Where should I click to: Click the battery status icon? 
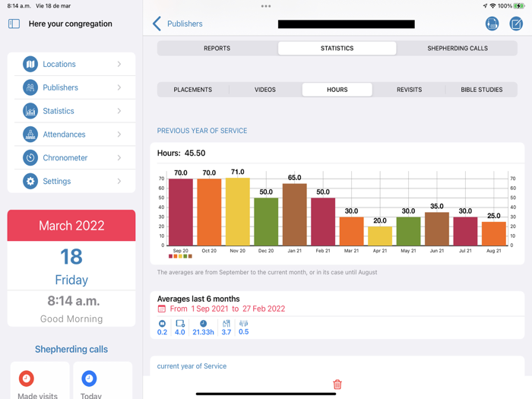519,6
